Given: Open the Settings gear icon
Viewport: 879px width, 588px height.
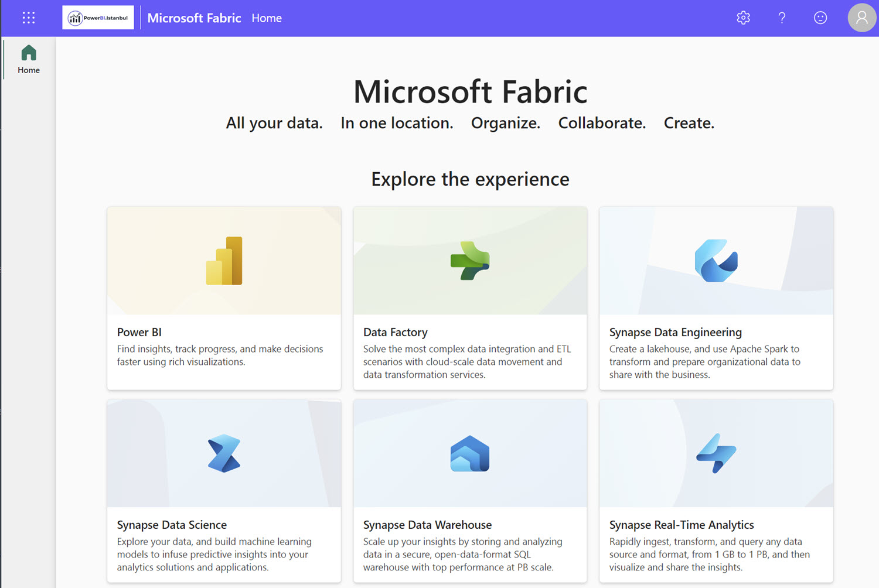Looking at the screenshot, I should tap(742, 18).
